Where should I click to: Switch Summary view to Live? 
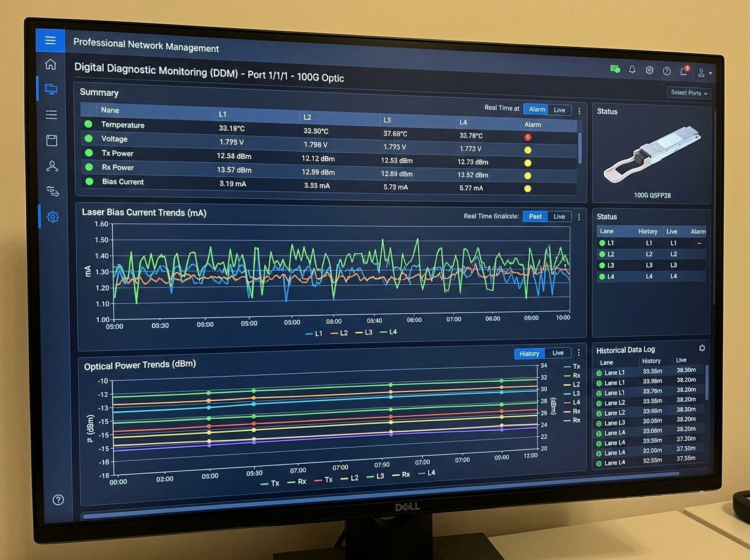[x=559, y=110]
